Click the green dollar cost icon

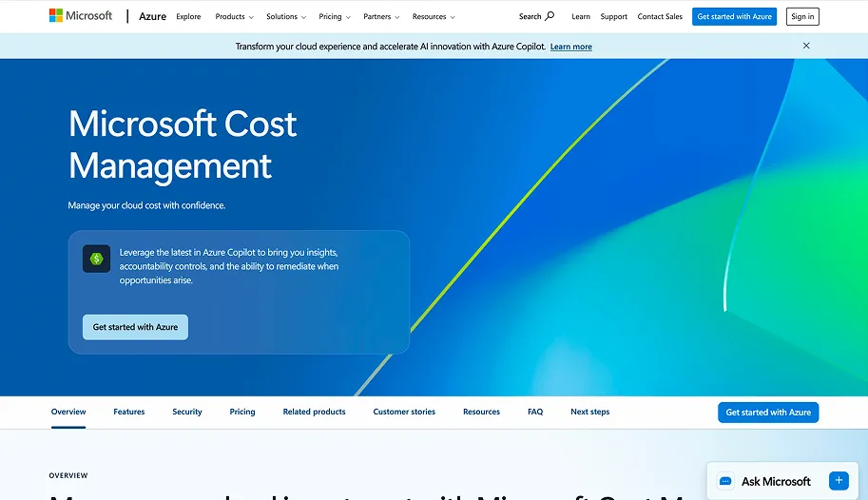coord(96,259)
